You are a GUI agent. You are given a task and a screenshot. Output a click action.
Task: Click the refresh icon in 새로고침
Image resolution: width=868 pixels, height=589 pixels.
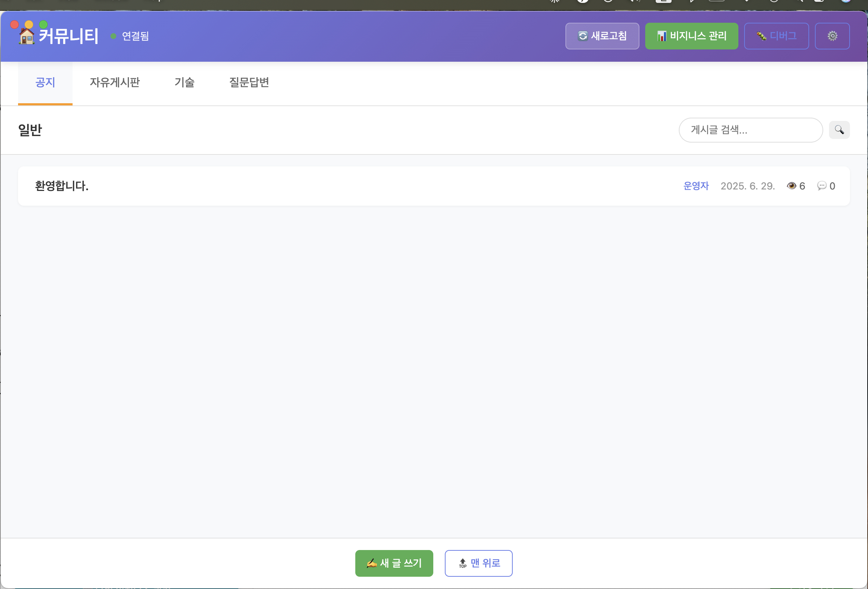(582, 36)
